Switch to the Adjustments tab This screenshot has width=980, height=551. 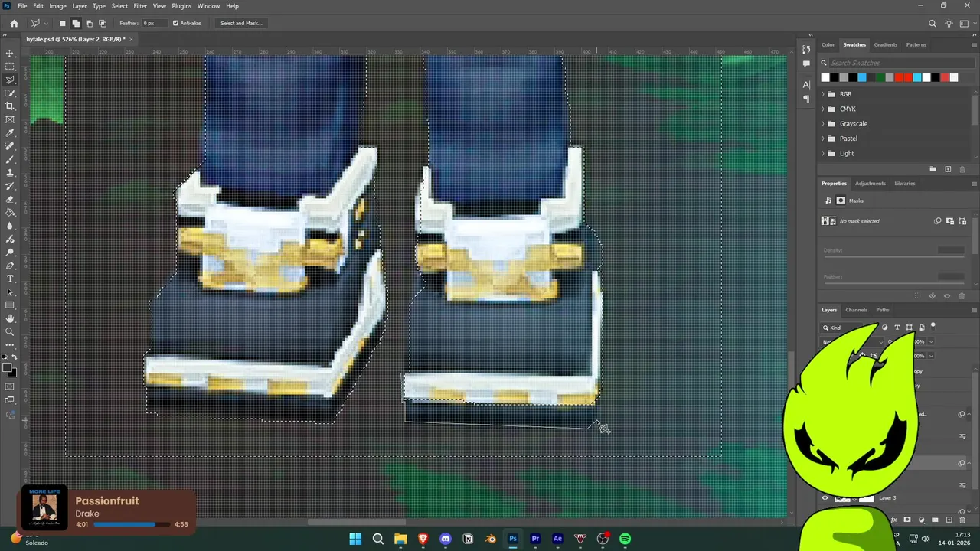pyautogui.click(x=870, y=184)
